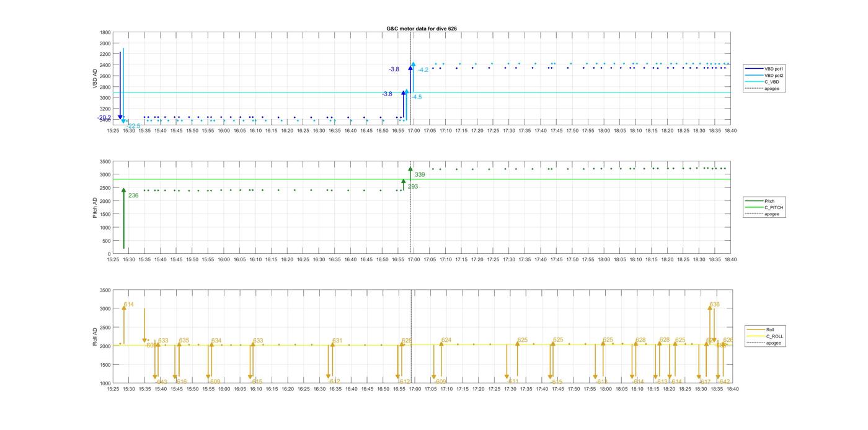Click the '236' pitch data label
868x430 pixels.
[x=133, y=195]
